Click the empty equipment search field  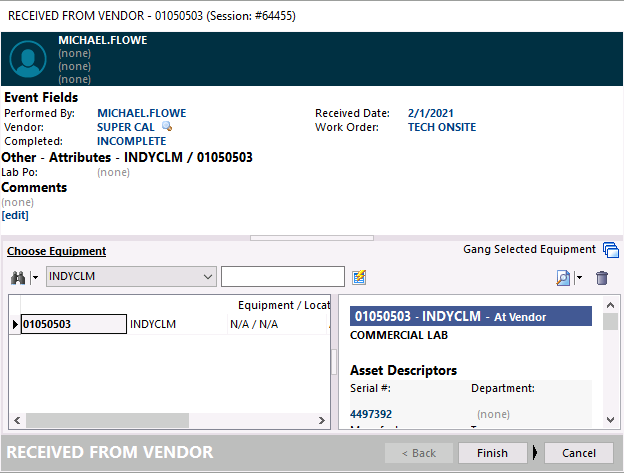(283, 276)
